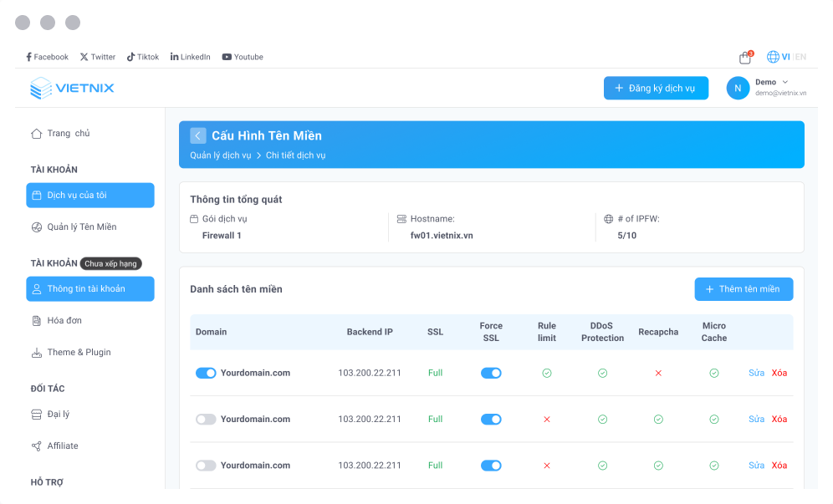Image resolution: width=833 pixels, height=504 pixels.
Task: Click the Tiktok social link
Action: 143,57
